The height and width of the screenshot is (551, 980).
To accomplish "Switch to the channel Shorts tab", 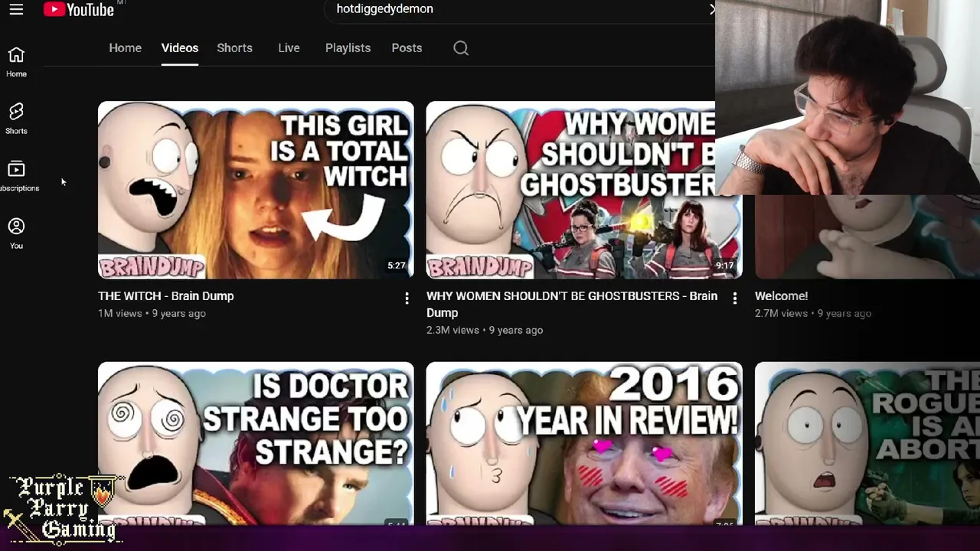I will point(234,47).
